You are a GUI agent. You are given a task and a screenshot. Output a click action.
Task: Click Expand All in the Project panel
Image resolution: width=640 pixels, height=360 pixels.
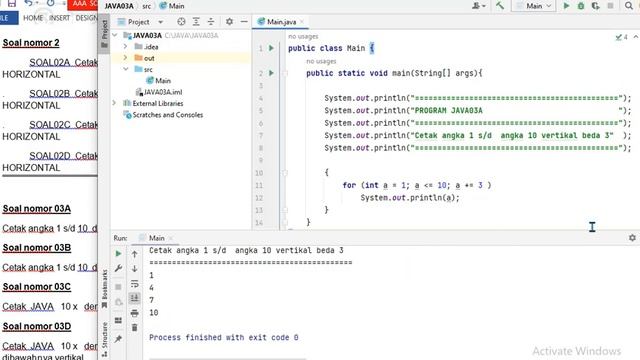click(196, 22)
